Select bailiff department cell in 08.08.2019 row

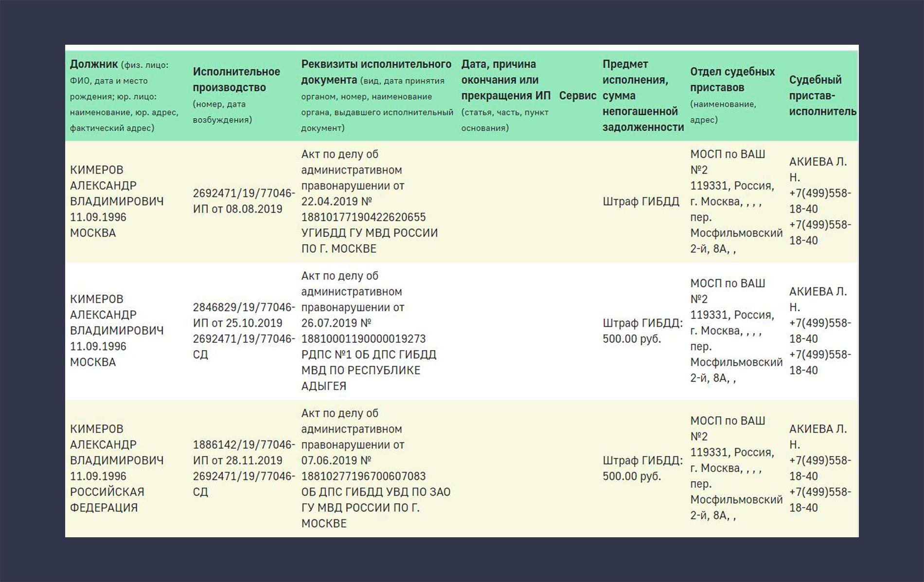(x=736, y=201)
